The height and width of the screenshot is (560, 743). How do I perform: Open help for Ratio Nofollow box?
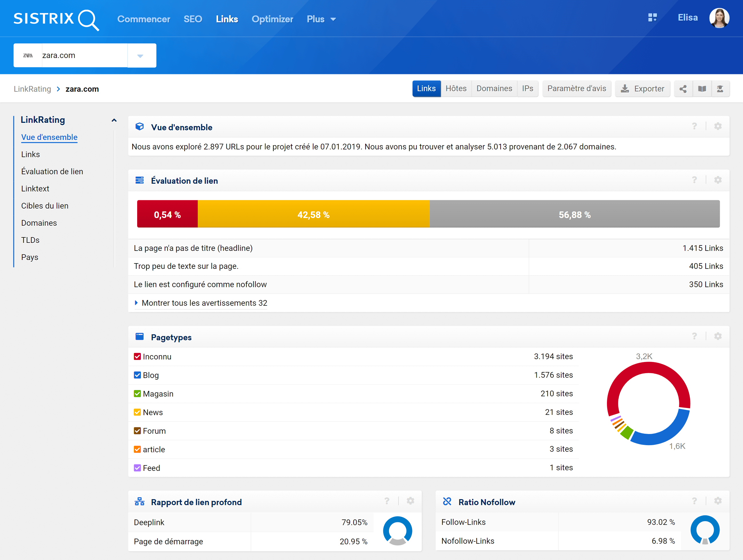(x=694, y=501)
